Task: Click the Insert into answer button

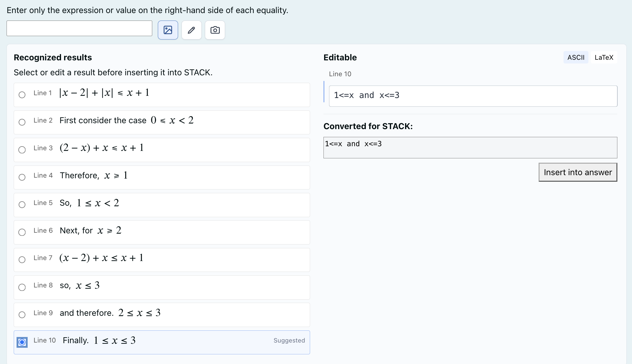Action: pyautogui.click(x=578, y=172)
